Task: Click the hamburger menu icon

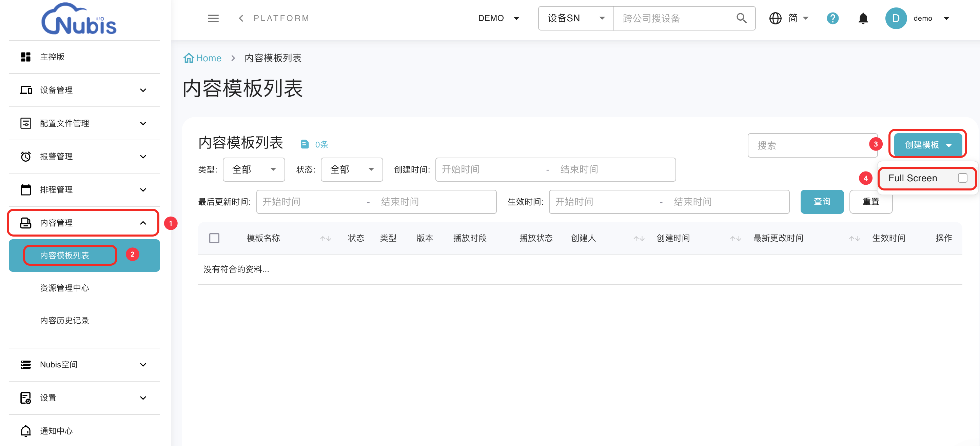Action: [213, 18]
